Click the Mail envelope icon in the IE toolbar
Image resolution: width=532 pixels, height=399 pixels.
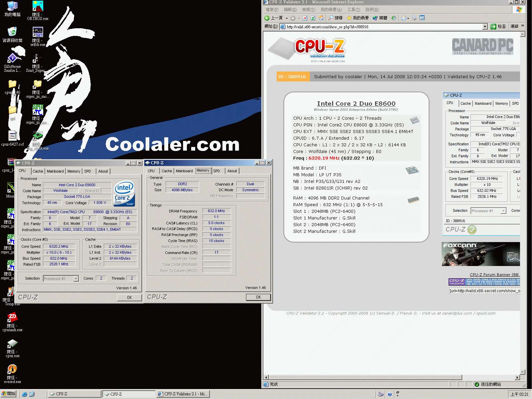coord(404,18)
